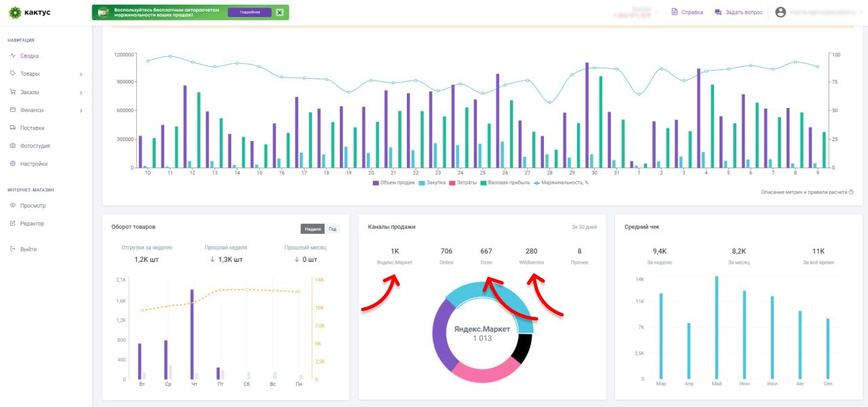Open Сводка via its pulse icon
The image size is (868, 407).
point(13,56)
